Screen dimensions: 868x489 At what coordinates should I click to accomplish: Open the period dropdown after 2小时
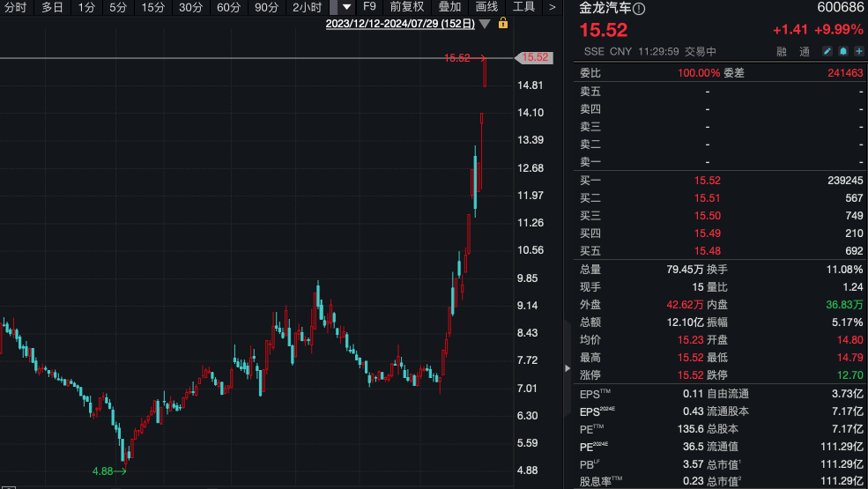coord(345,7)
